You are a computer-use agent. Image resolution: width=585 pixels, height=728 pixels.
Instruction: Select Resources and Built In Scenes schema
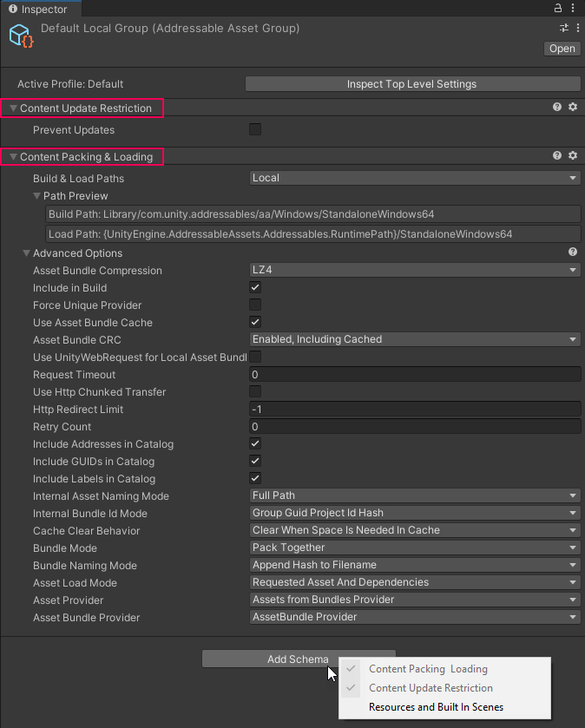coord(436,707)
